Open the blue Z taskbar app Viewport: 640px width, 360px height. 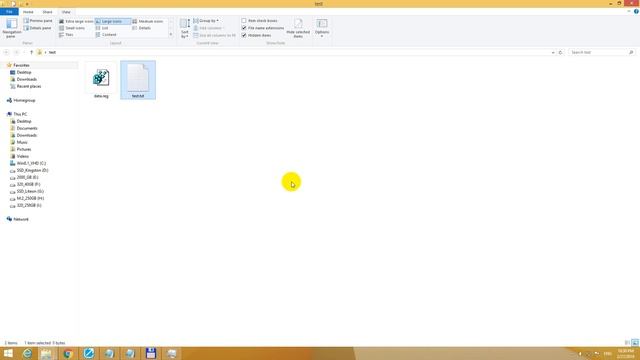tap(89, 353)
